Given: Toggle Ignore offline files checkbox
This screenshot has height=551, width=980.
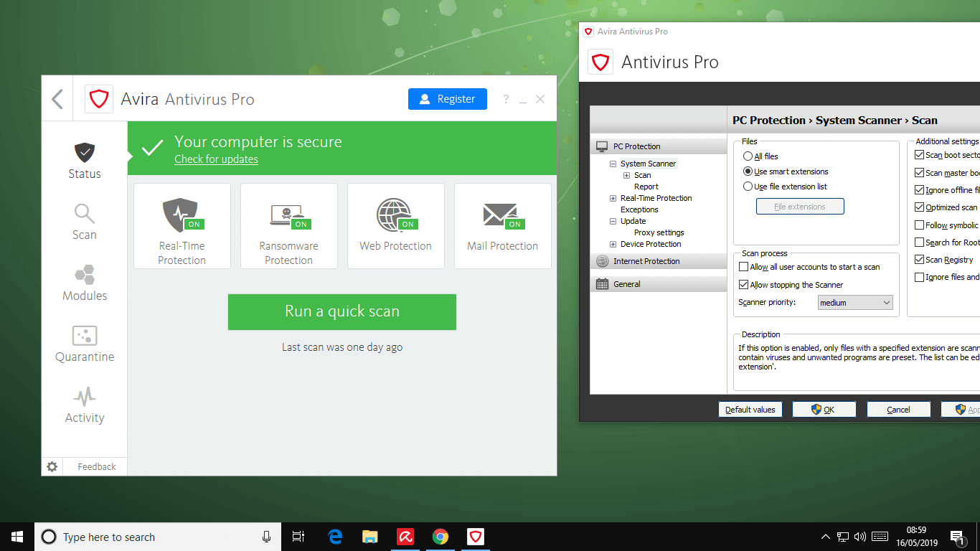Looking at the screenshot, I should point(920,190).
